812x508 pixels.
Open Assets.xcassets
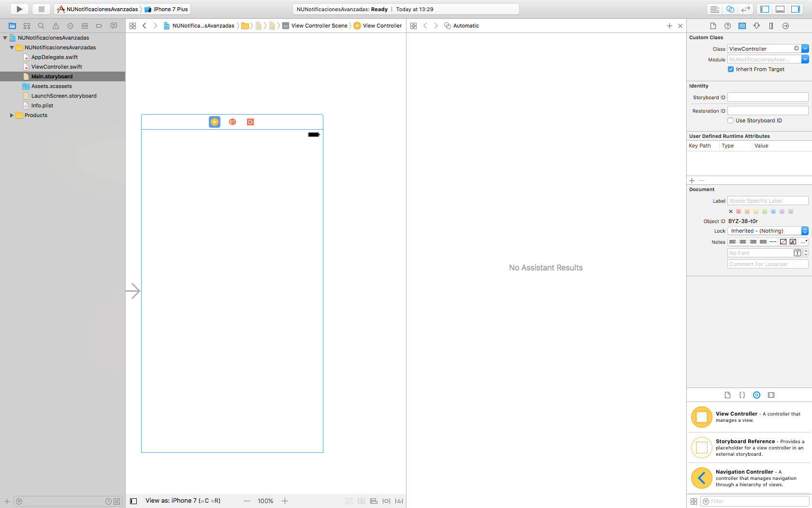pos(51,86)
